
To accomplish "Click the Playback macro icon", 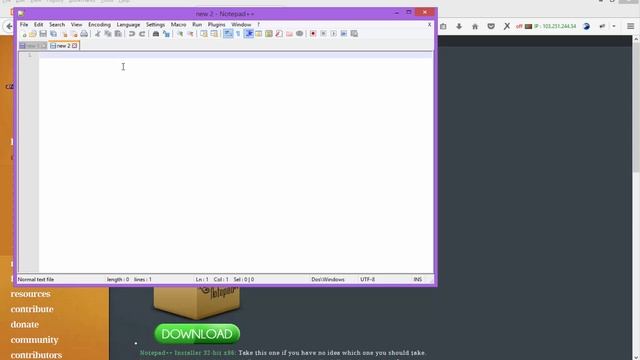I will point(333,34).
